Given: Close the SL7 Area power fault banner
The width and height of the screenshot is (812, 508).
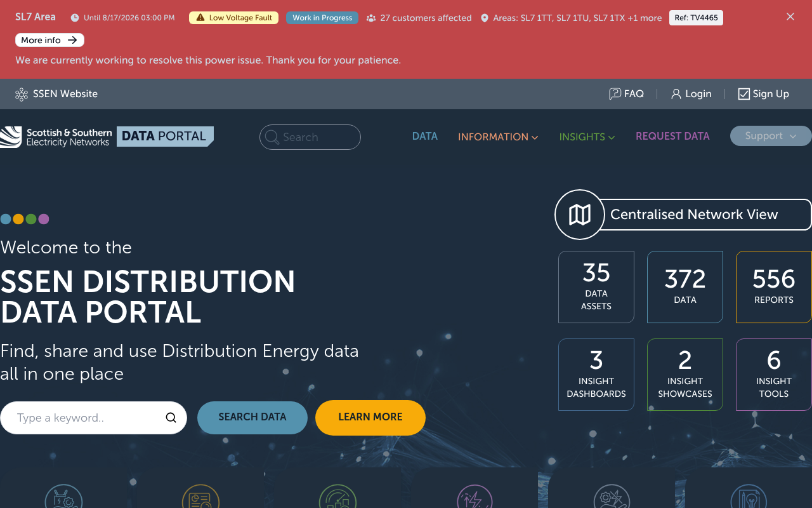Looking at the screenshot, I should coord(790,17).
